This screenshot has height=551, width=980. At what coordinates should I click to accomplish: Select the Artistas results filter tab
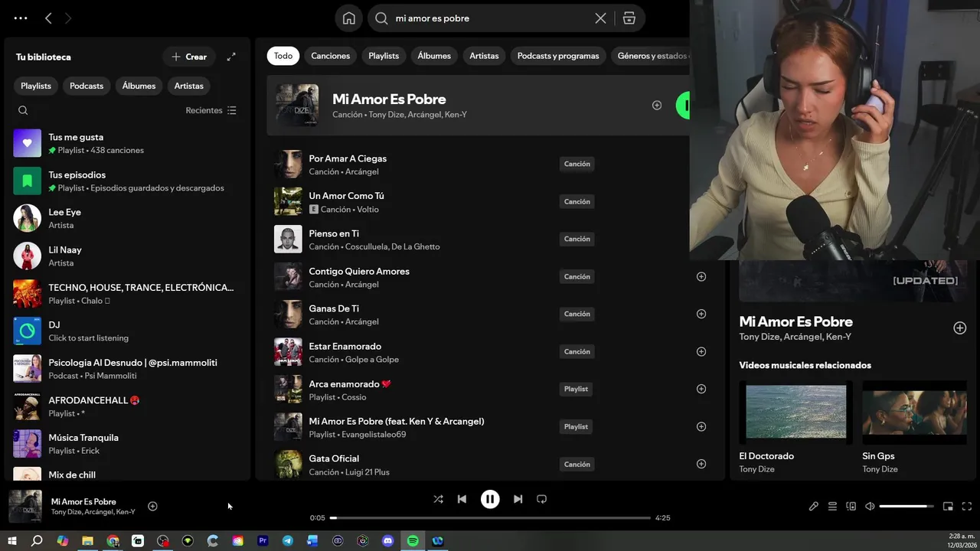[x=484, y=56]
